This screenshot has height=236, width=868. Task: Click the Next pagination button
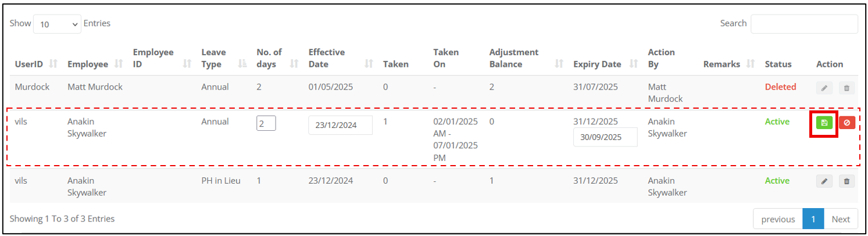coord(841,219)
